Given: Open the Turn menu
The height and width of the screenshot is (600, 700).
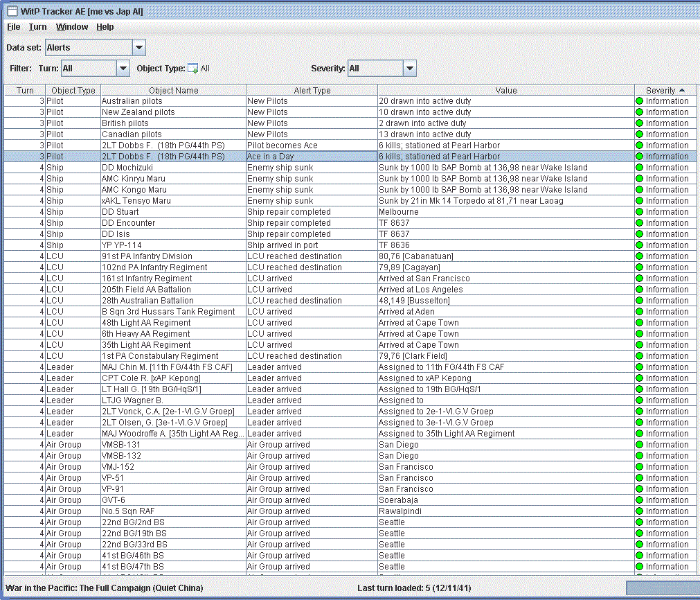Looking at the screenshot, I should point(37,27).
